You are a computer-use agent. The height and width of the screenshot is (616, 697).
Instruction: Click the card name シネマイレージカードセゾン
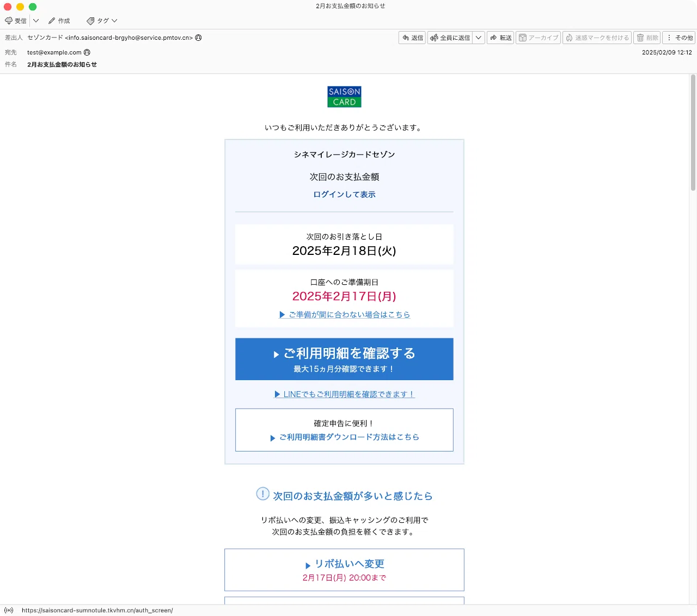click(344, 155)
